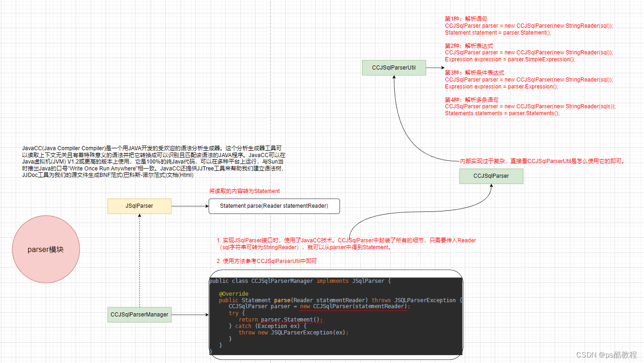Click the text 第4种：解析多条语句
This screenshot has height=363, width=644.
[x=472, y=100]
